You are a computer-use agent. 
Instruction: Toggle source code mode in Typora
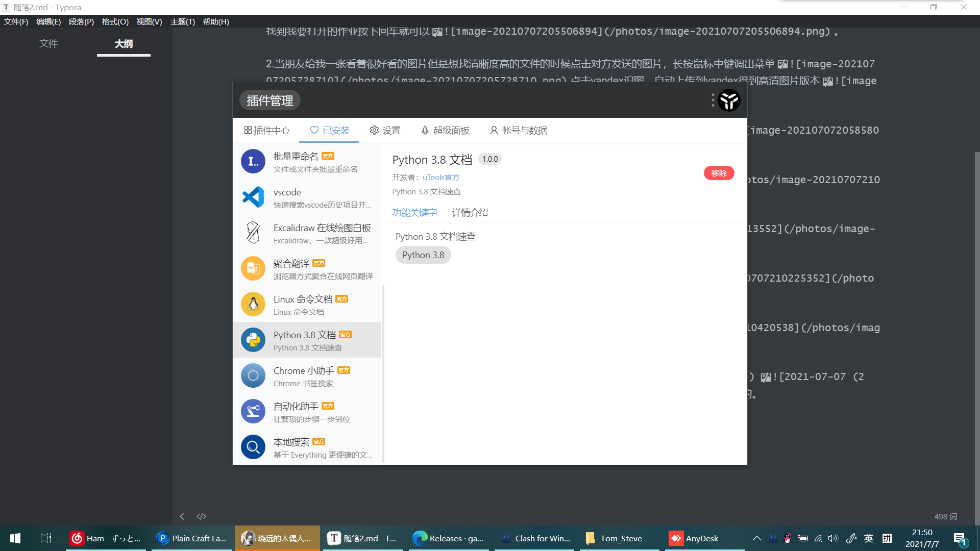point(202,516)
